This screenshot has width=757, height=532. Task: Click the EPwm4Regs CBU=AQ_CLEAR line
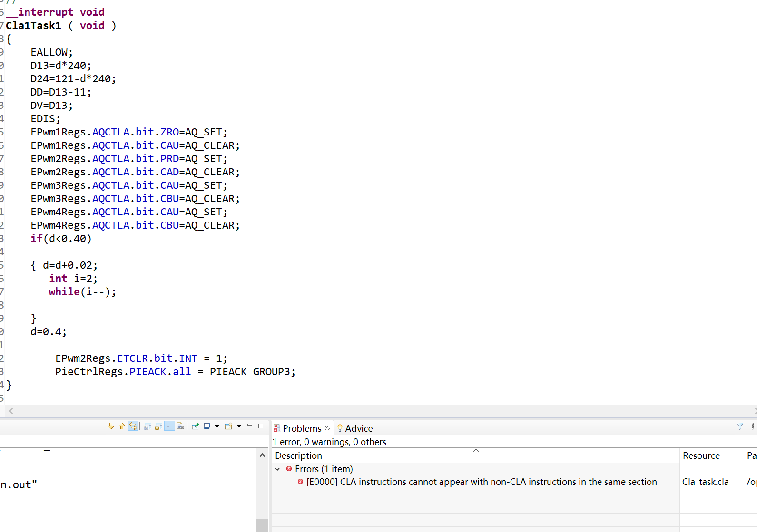pyautogui.click(x=135, y=225)
